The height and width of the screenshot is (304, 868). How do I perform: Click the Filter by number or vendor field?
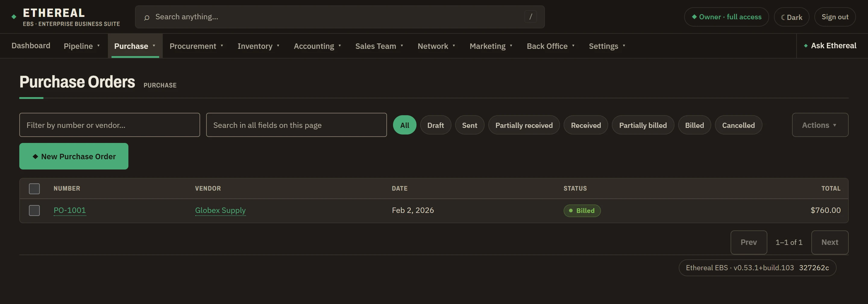coord(109,125)
